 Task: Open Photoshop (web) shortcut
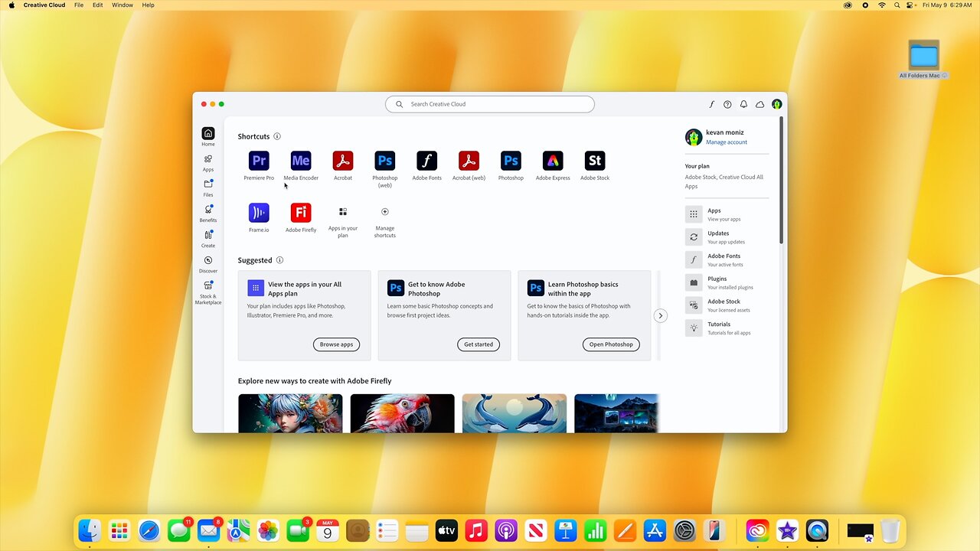[385, 161]
